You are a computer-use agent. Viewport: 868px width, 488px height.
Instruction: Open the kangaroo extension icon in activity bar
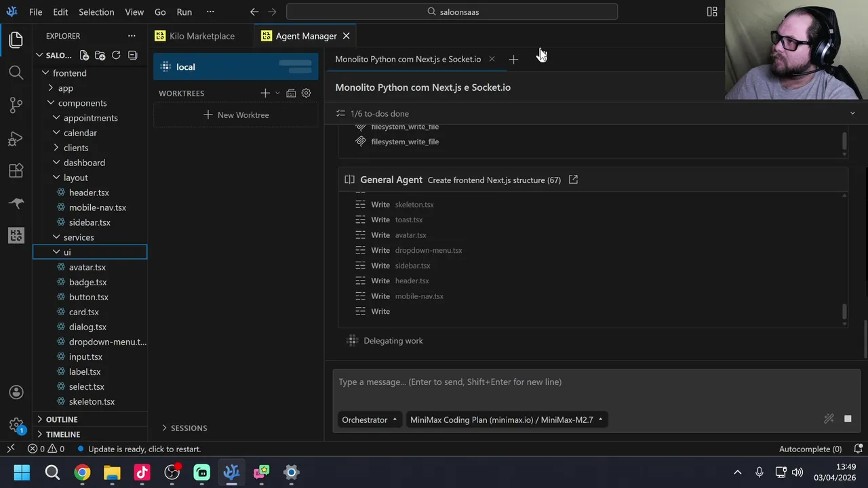click(16, 203)
